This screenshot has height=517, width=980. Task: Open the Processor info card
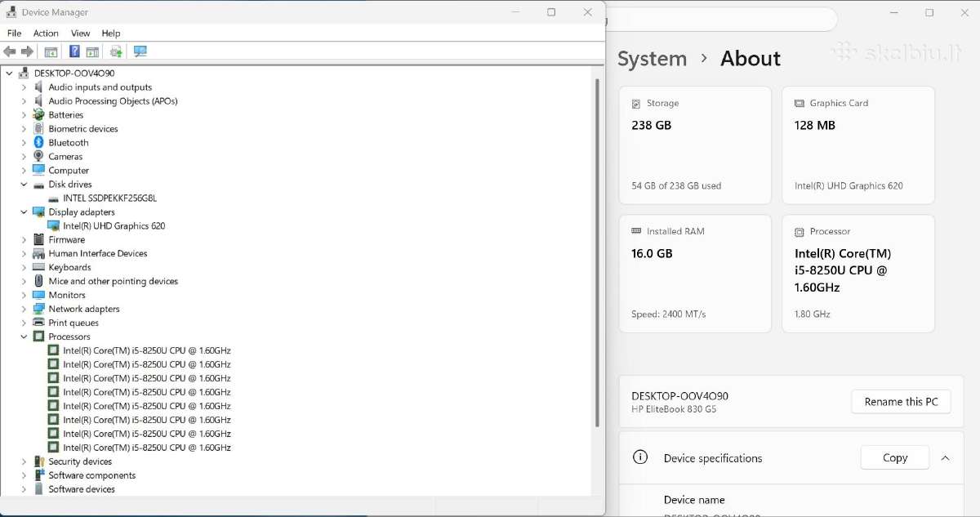pyautogui.click(x=858, y=274)
